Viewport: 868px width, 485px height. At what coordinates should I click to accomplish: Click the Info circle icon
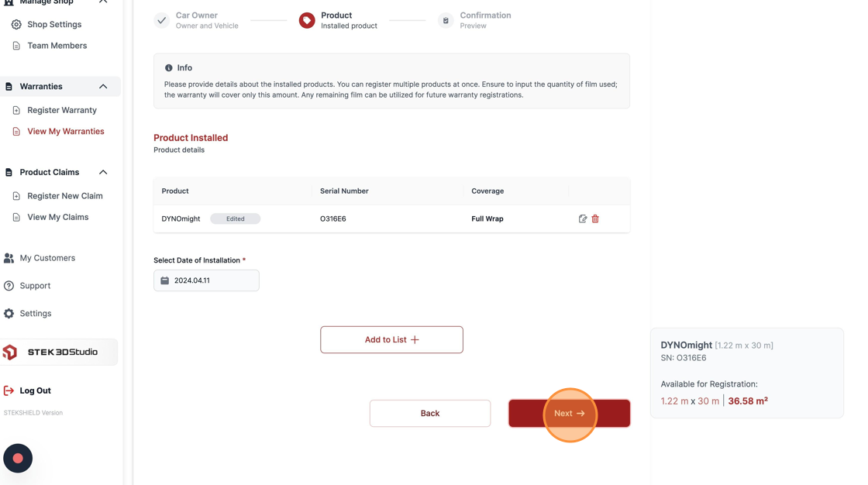[x=168, y=67]
